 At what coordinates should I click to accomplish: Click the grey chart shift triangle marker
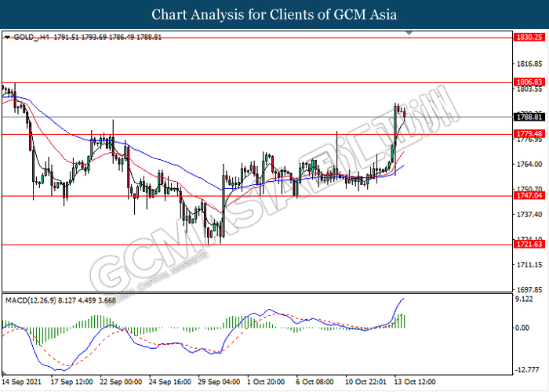409,33
